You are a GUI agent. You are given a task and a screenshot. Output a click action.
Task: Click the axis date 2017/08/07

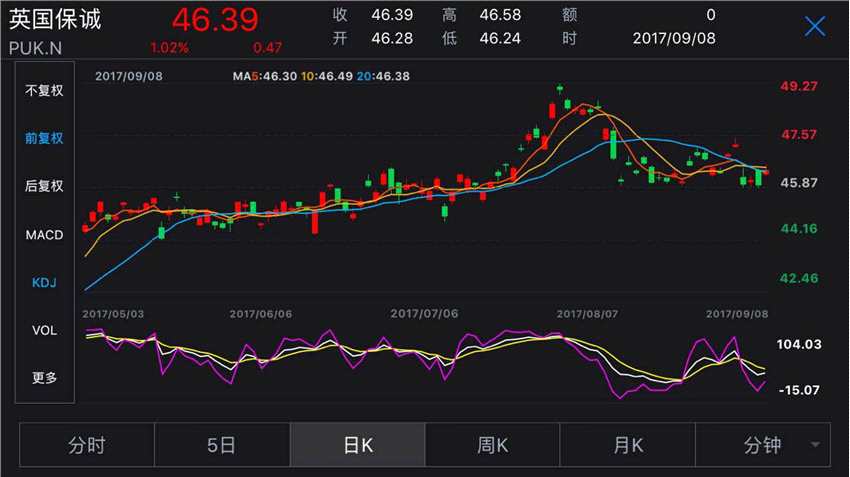pyautogui.click(x=587, y=314)
